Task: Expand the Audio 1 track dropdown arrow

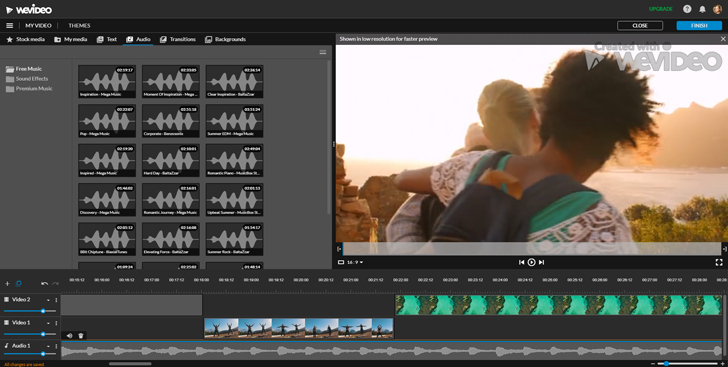Action: [48, 346]
